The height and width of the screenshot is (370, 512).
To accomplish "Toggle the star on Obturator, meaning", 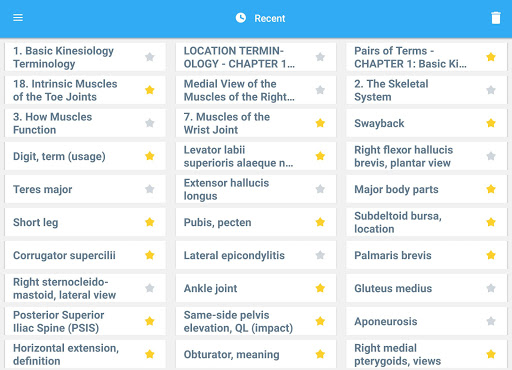I will coord(320,354).
